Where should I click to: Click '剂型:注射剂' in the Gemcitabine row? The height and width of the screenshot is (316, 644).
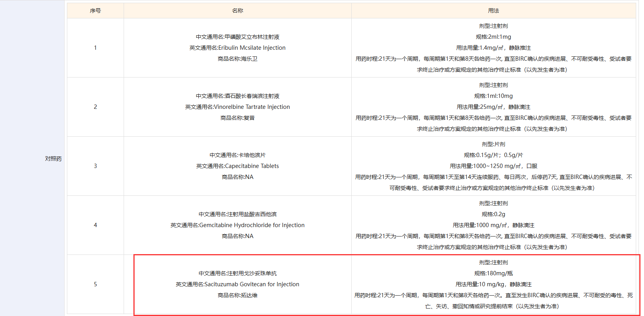493,203
